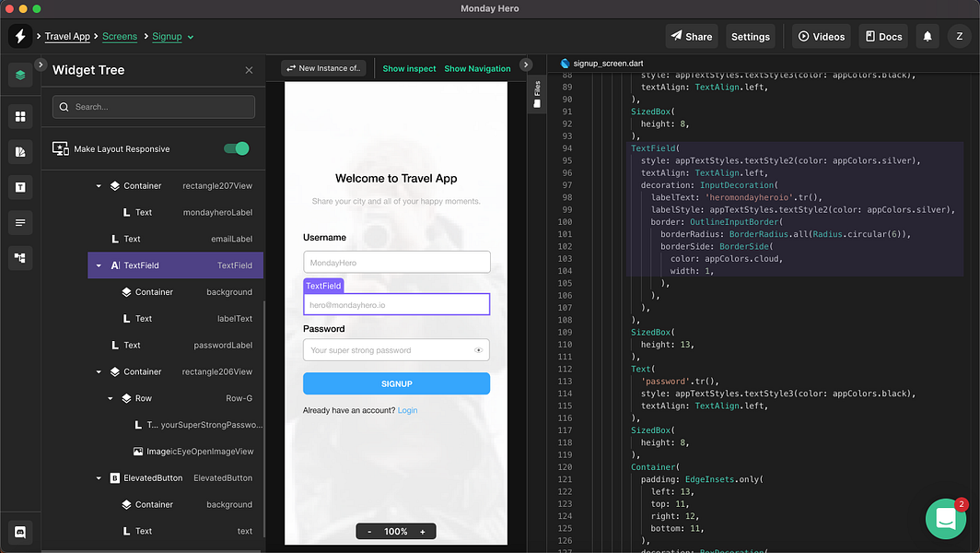The height and width of the screenshot is (553, 980).
Task: Click the image icon of icEyeOpenImageView
Action: point(138,451)
